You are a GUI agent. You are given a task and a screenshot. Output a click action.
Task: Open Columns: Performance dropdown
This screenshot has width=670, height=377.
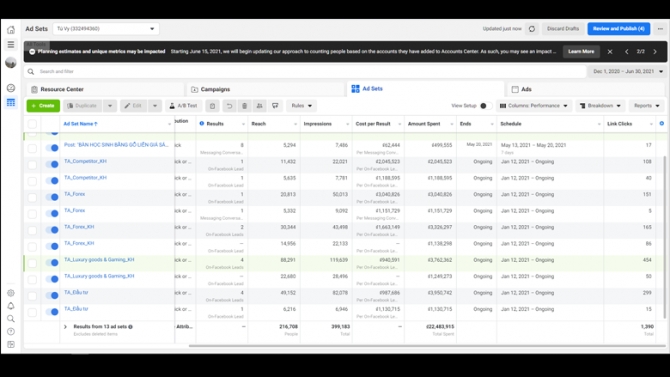pos(534,106)
